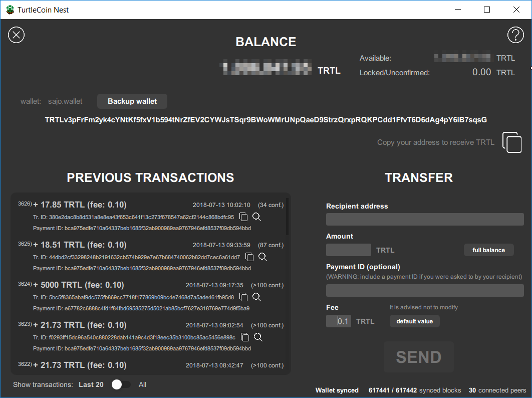Open magnifier to inspect the 18.51 TRTL transaction
Screen dimensions: 532x398
(262, 257)
